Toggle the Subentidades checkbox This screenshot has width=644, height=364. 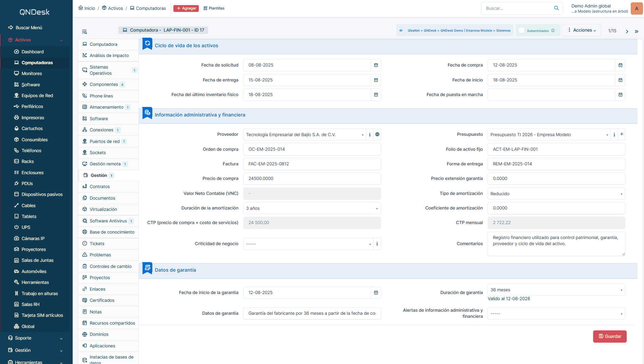pos(522,31)
